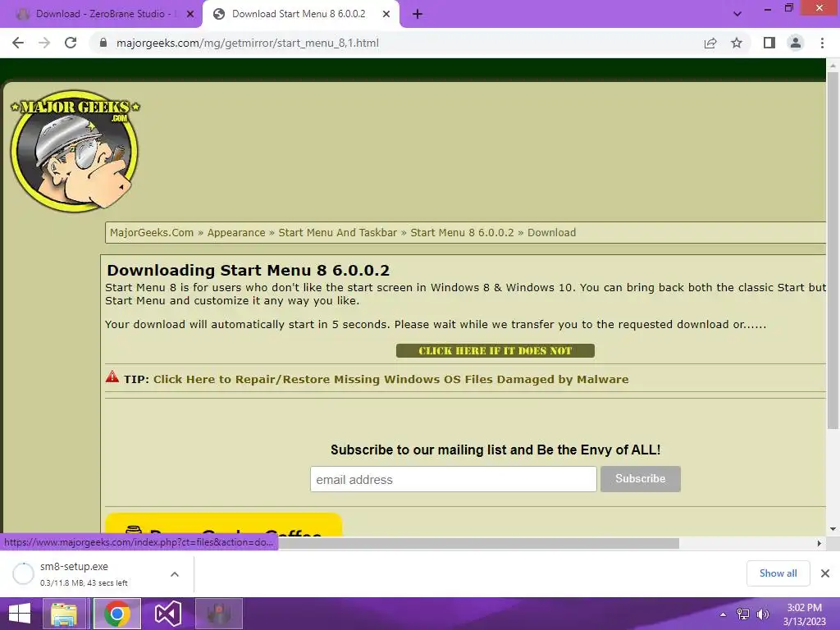The height and width of the screenshot is (630, 840).
Task: Open a new browser tab
Action: pyautogui.click(x=418, y=14)
